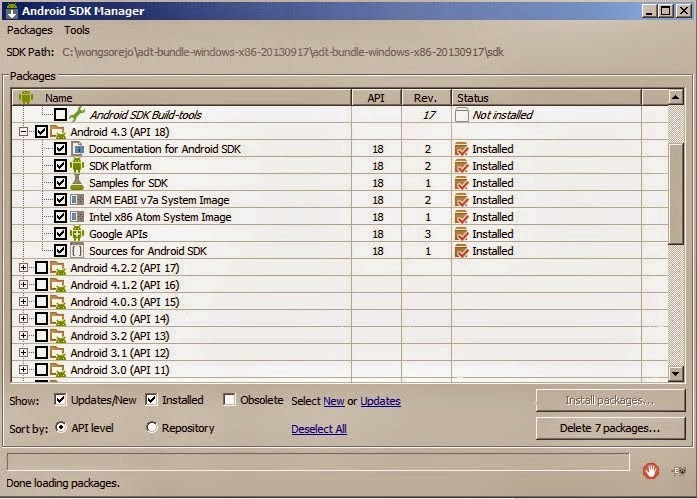Click the folder icon beside Android 4.3 (API 18)
The height and width of the screenshot is (499, 697).
coord(58,132)
